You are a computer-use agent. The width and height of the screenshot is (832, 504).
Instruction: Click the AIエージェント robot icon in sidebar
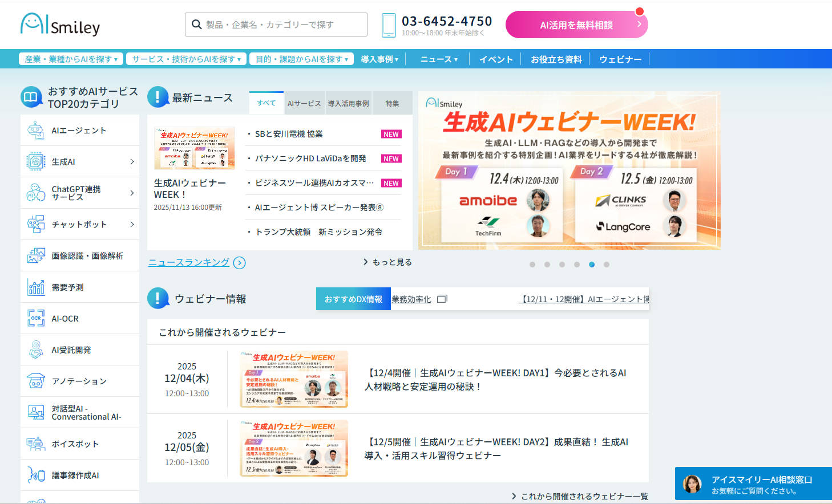pyautogui.click(x=36, y=131)
